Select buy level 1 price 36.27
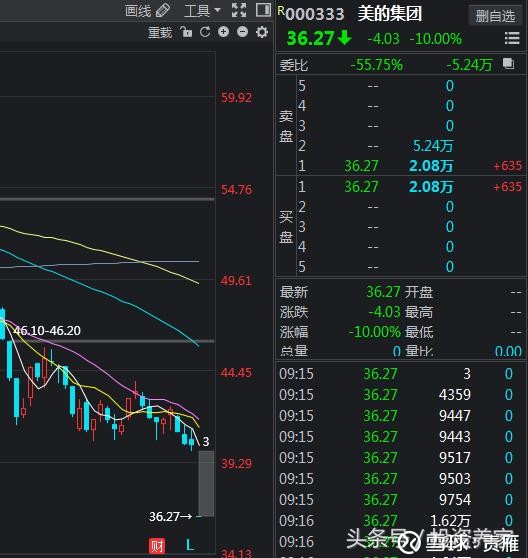This screenshot has height=558, width=528. click(x=361, y=186)
